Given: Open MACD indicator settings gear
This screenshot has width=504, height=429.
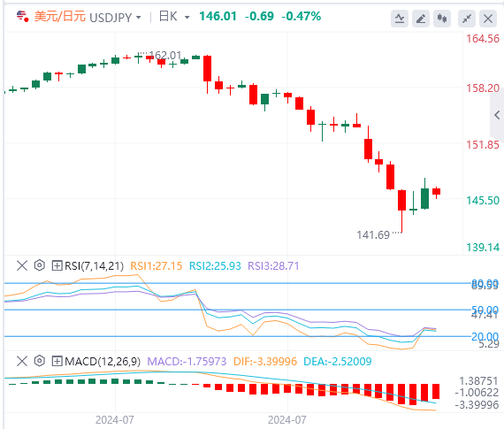Looking at the screenshot, I should tap(40, 361).
